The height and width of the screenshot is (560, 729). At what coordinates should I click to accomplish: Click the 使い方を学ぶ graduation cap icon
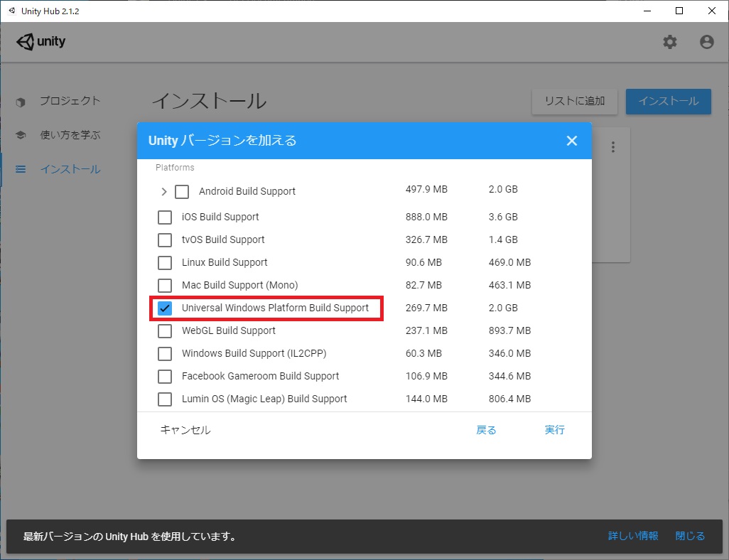click(21, 135)
